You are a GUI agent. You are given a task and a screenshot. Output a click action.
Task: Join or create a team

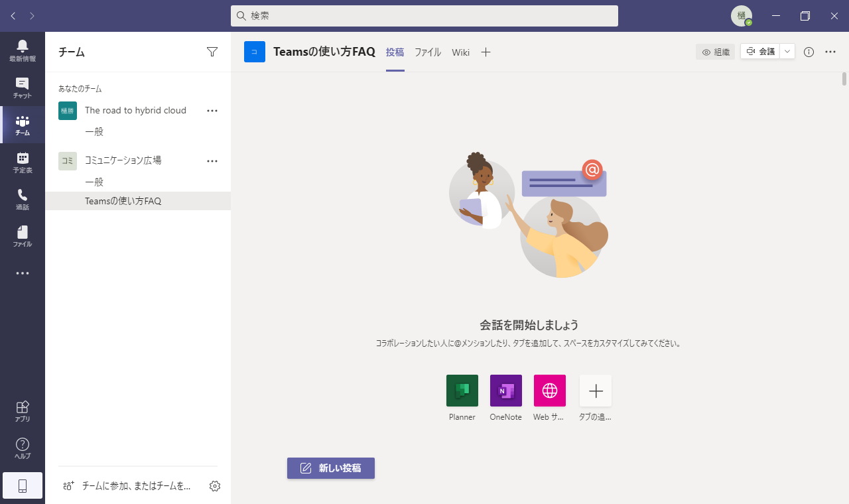pyautogui.click(x=127, y=486)
